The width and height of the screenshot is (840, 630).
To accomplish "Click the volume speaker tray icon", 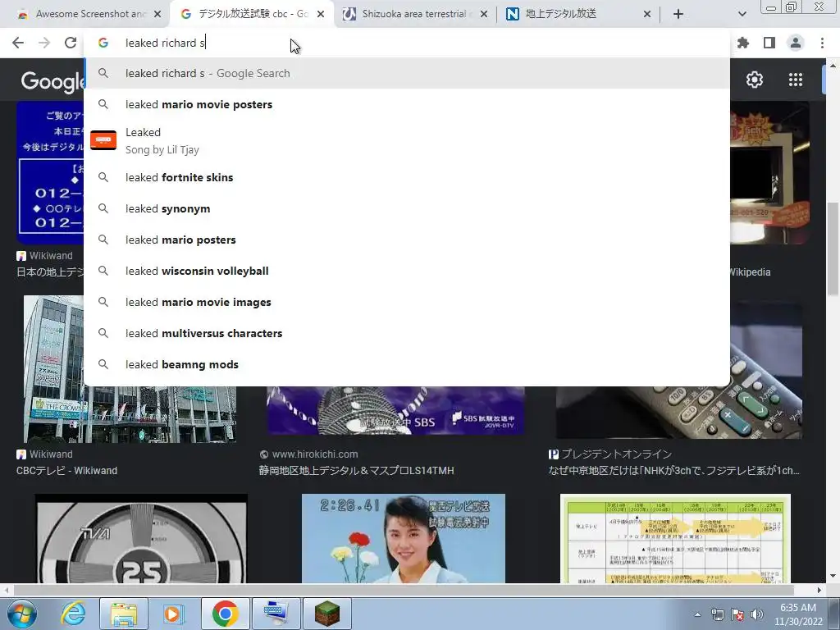I will click(756, 614).
